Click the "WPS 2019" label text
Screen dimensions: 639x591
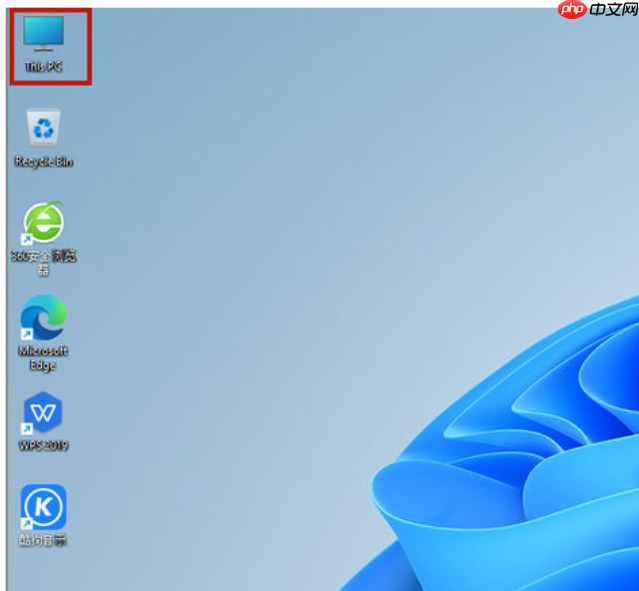point(43,445)
